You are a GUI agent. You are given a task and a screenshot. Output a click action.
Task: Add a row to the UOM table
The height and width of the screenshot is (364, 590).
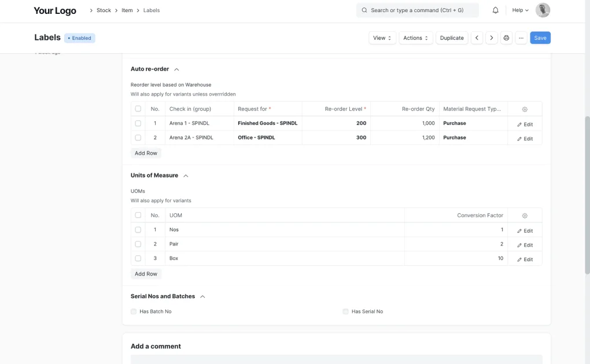pyautogui.click(x=146, y=273)
